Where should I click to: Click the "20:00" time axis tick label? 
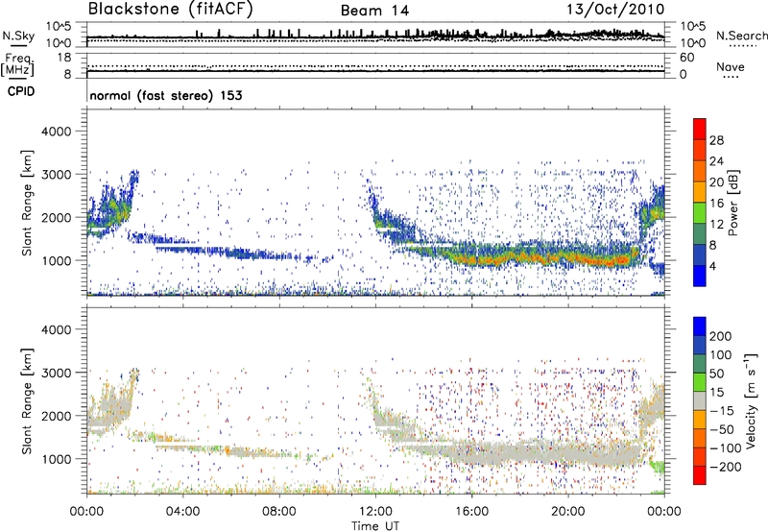pyautogui.click(x=568, y=512)
